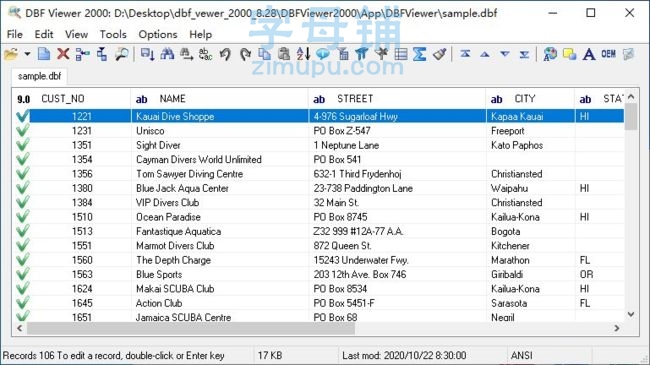The image size is (650, 365).
Task: Open the Edit menu
Action: (x=44, y=34)
